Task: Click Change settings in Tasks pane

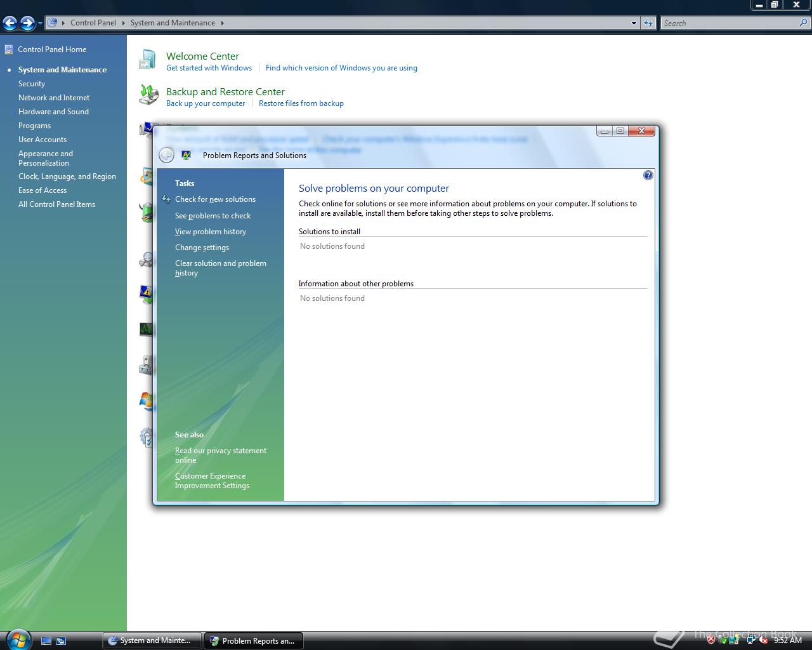Action: pos(202,248)
